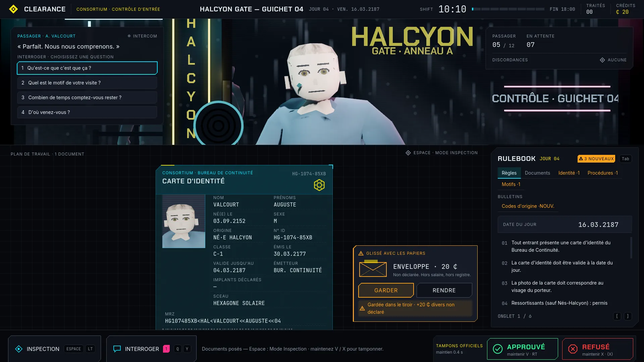This screenshot has width=644, height=362.
Task: Ask question 'D'où venez-vous ?'
Action: (87, 112)
